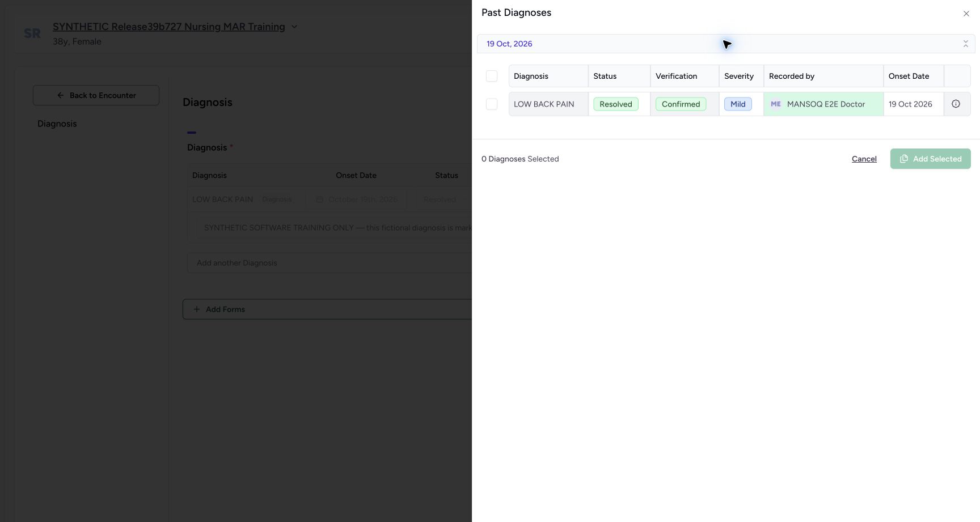Click the October 19th, 2026 onset date field
The image size is (980, 522).
(356, 200)
